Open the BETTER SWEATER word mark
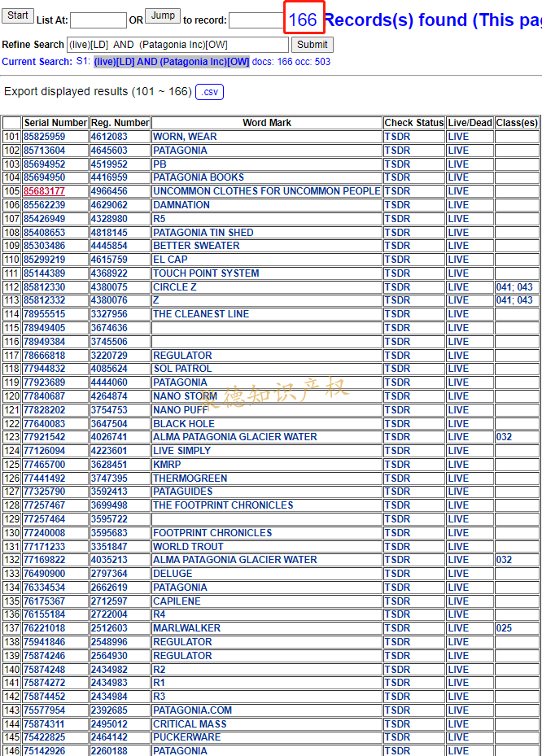The image size is (542, 756). pos(196,246)
